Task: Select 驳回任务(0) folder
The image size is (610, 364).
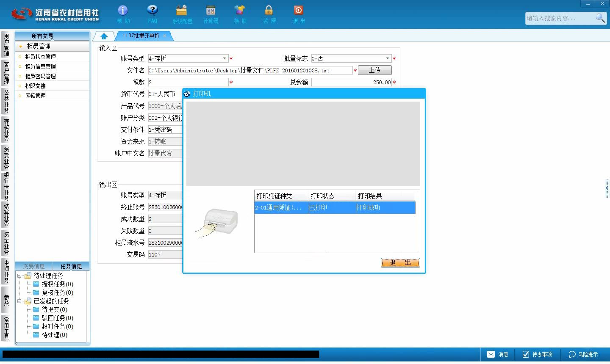Action: click(53, 318)
